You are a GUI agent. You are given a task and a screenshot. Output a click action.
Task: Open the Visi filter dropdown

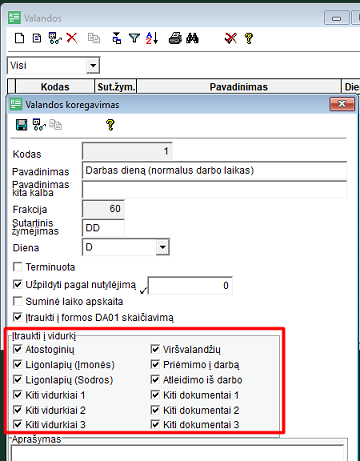tap(93, 65)
